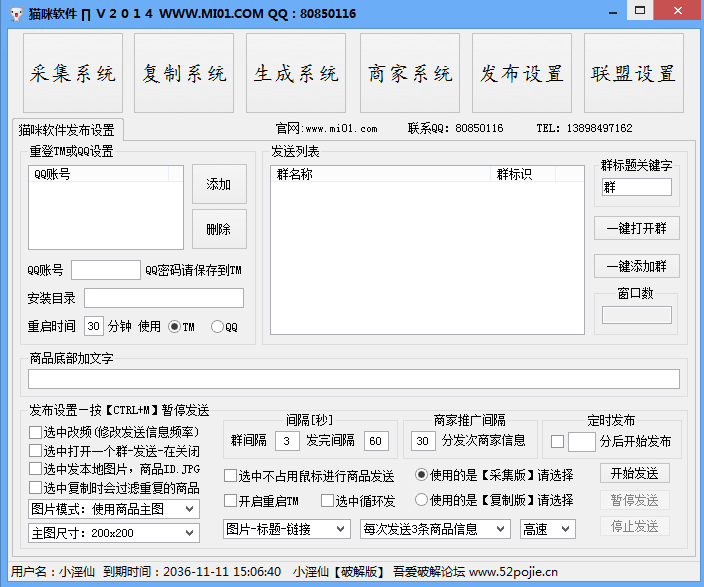The width and height of the screenshot is (704, 587).
Task: Select the 猫咪软件发布设置 tab
Action: 66,131
